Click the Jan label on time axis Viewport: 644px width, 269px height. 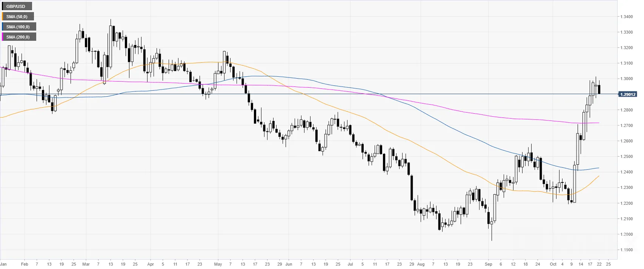click(3, 264)
